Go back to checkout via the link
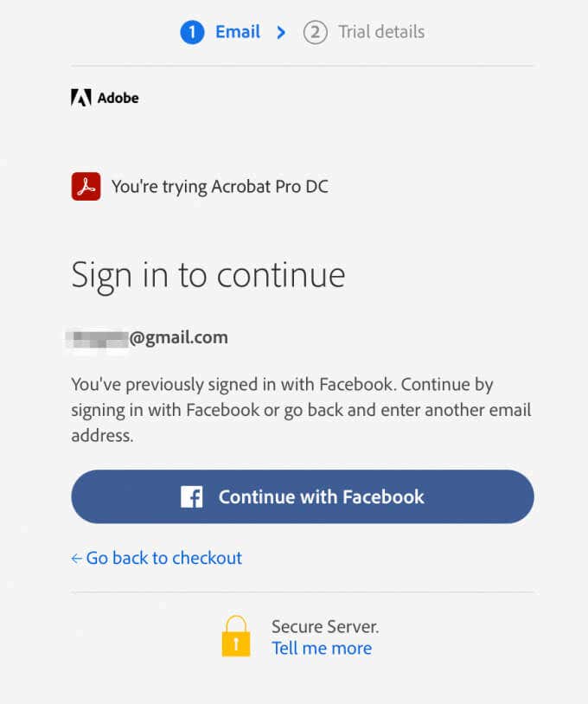 pyautogui.click(x=164, y=558)
